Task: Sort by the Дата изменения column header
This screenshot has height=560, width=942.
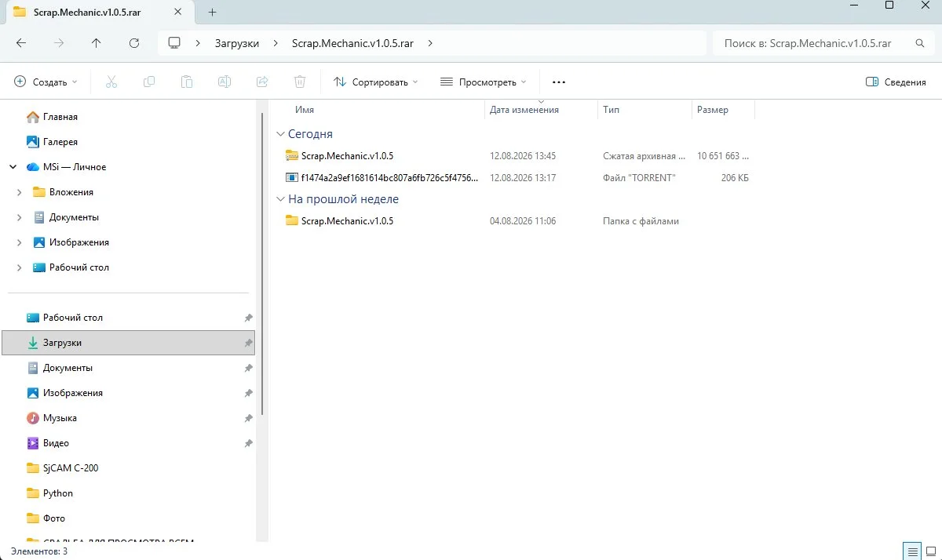Action: pyautogui.click(x=524, y=110)
